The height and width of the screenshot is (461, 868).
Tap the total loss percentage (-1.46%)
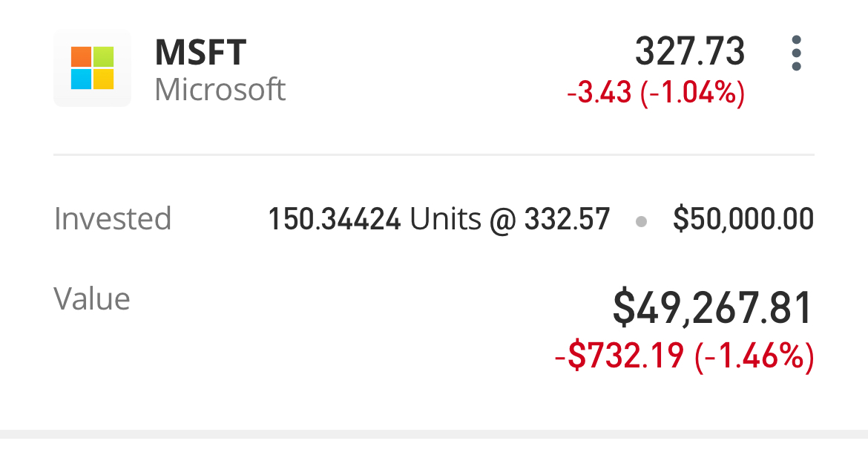(754, 356)
